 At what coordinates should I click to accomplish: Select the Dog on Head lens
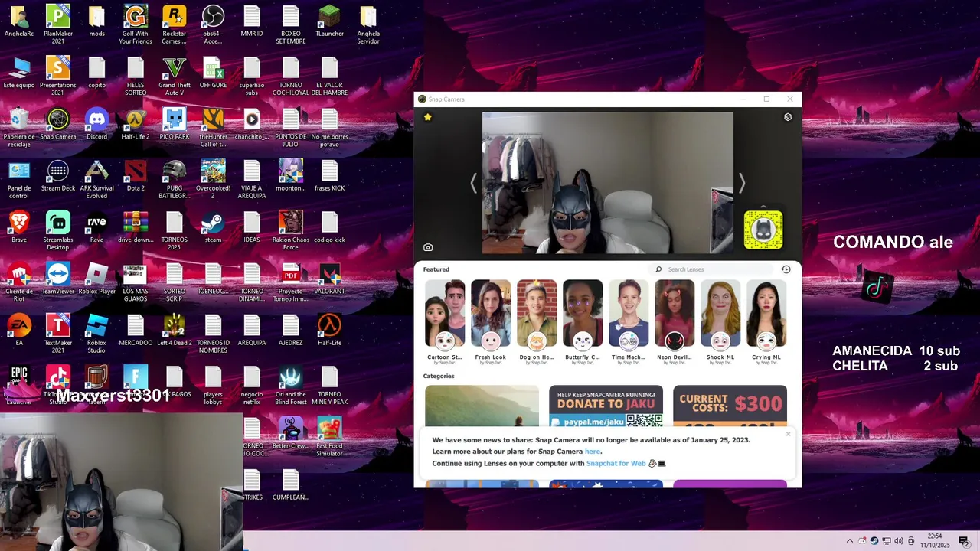(x=537, y=321)
